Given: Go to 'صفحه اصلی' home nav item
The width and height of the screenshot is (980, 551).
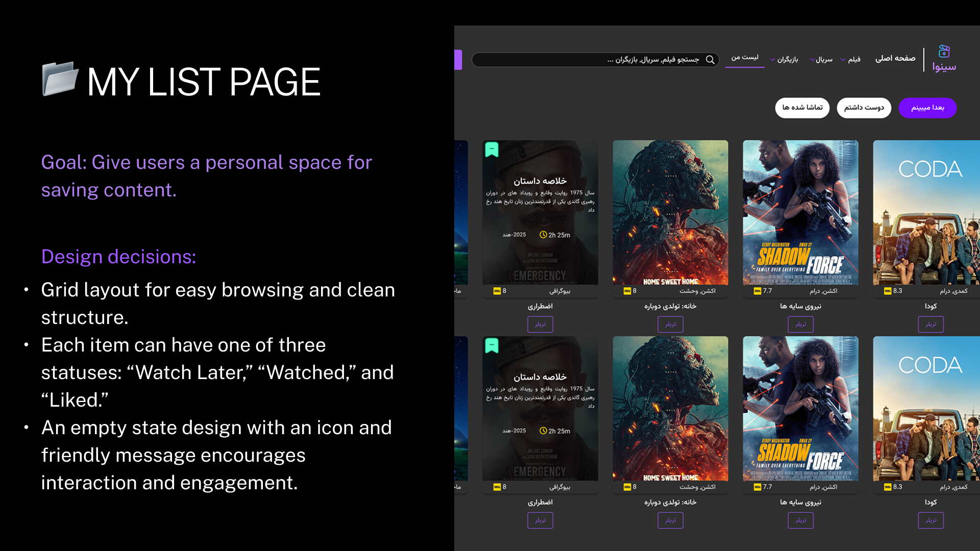Looking at the screenshot, I should [x=895, y=59].
